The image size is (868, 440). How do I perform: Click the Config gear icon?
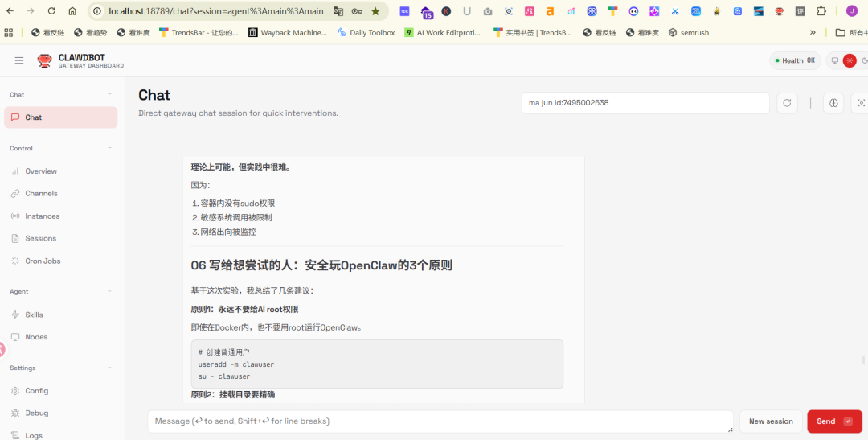coord(15,391)
